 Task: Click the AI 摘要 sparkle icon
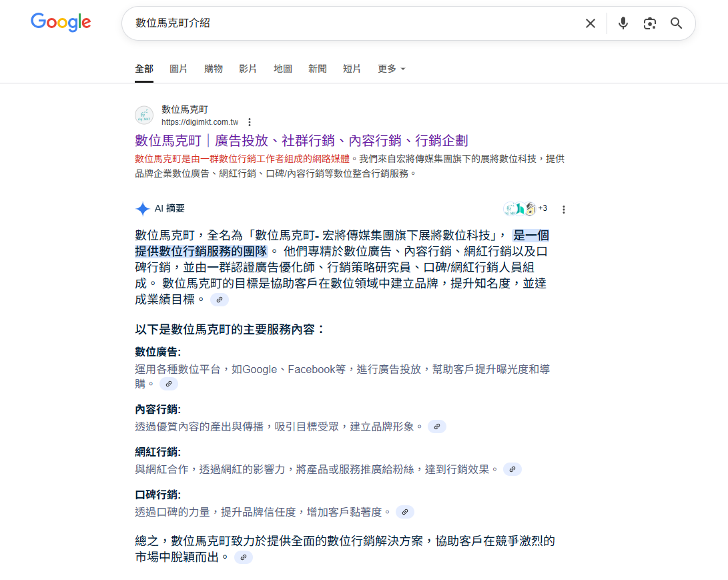point(143,209)
